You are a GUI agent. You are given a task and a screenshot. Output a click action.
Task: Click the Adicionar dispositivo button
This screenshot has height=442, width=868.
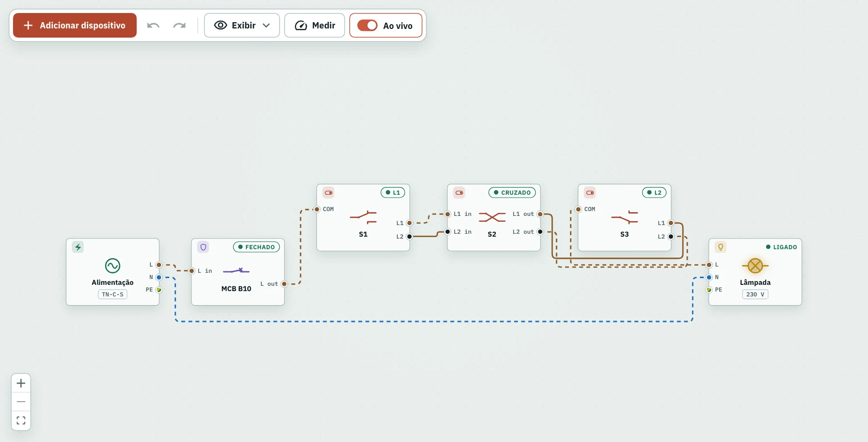click(75, 25)
